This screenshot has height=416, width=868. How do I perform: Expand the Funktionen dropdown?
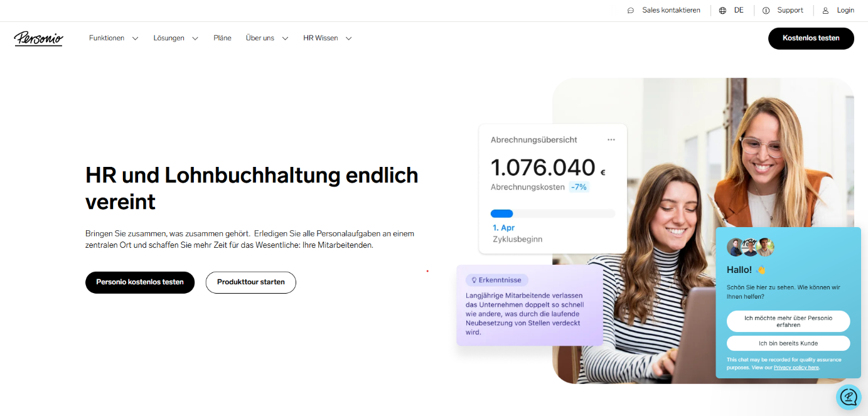click(113, 38)
